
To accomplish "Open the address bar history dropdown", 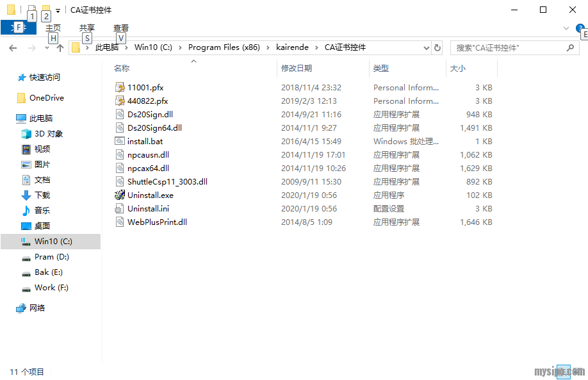I will click(426, 48).
